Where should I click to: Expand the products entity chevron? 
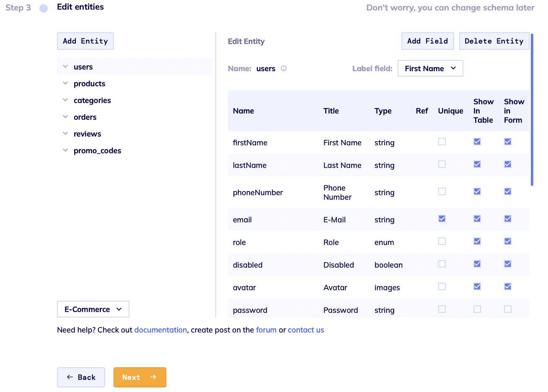[x=65, y=83]
